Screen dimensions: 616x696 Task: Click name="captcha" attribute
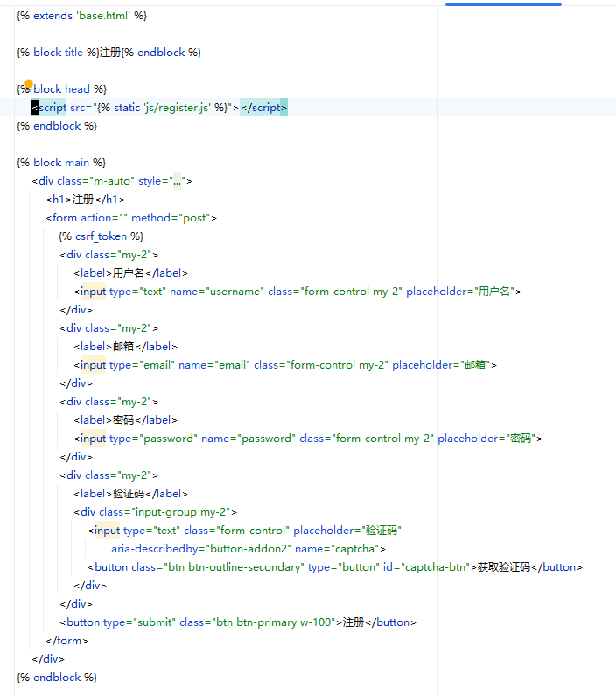click(338, 549)
